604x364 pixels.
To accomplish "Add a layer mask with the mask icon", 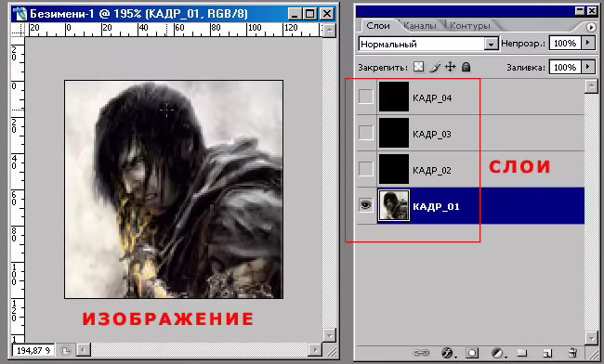I will (x=472, y=352).
